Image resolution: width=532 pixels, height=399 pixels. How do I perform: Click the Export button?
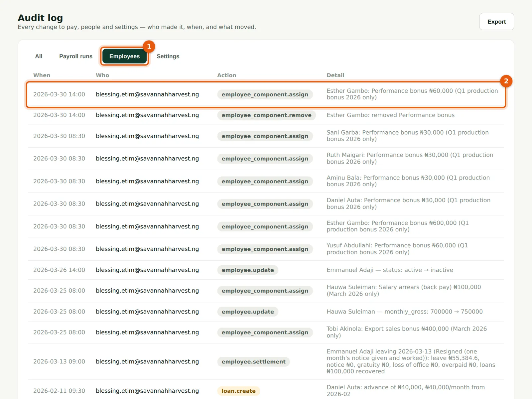[x=496, y=22]
